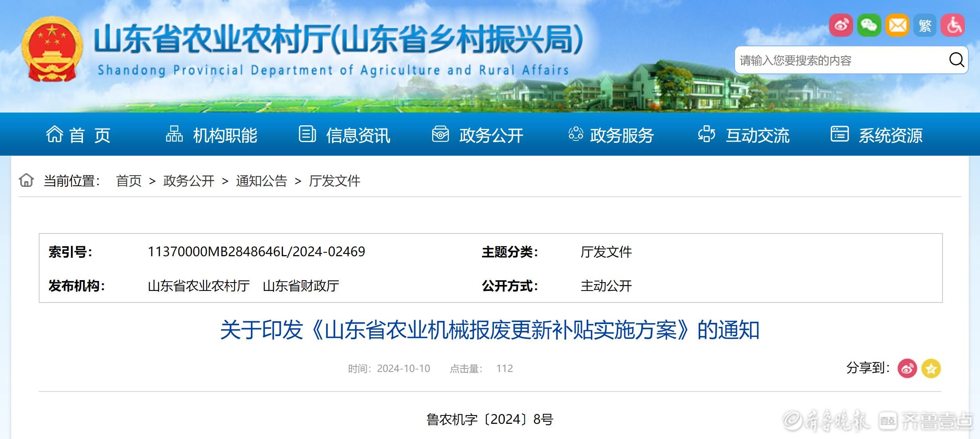Click the orange email envelope icon
Image resolution: width=980 pixels, height=439 pixels.
point(897,26)
